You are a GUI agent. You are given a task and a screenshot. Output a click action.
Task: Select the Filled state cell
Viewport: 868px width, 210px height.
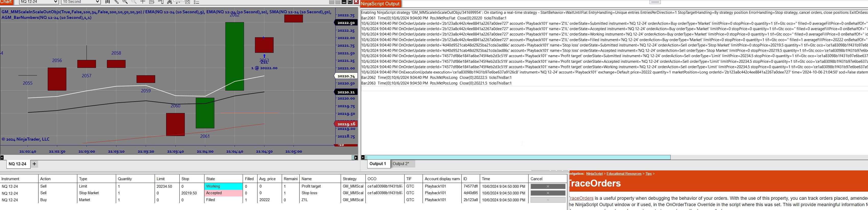224,200
